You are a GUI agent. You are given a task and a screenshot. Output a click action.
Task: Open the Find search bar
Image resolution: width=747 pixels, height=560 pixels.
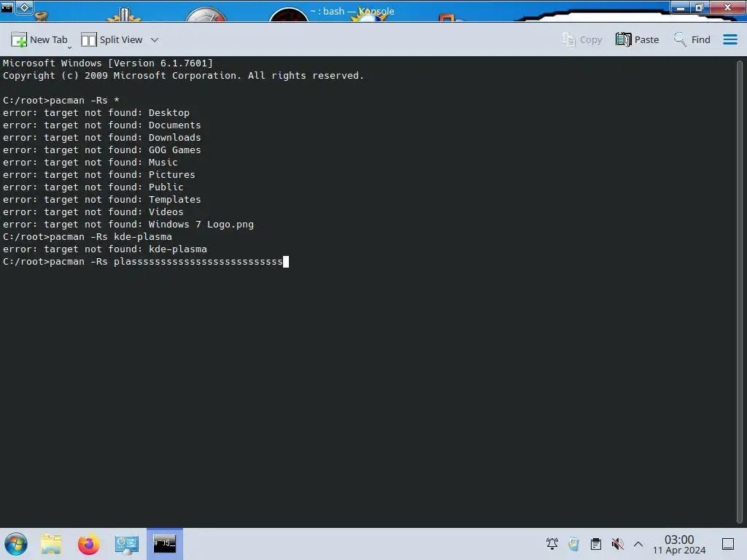[x=692, y=39]
